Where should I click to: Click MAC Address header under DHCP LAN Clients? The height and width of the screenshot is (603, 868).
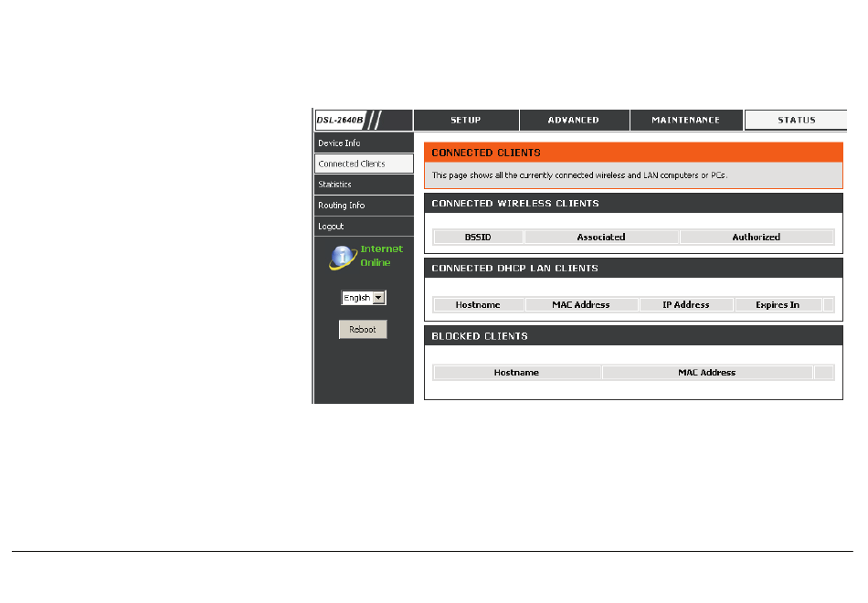pos(581,304)
